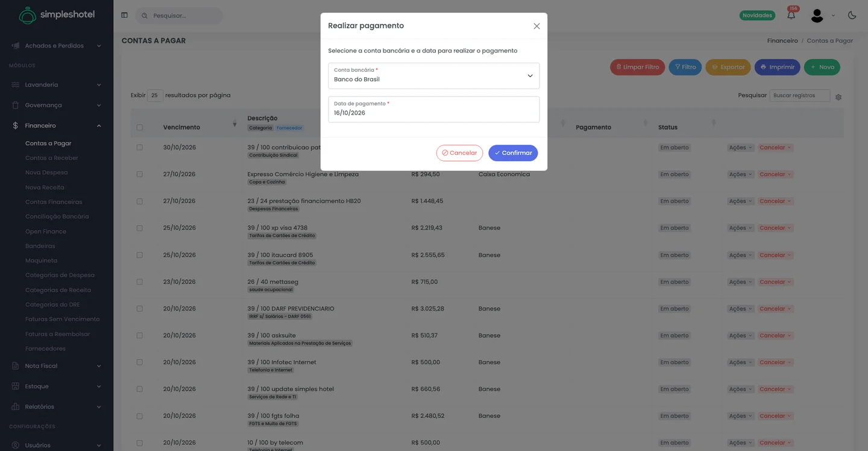
Task: Collapse the Financeiro menu chevron
Action: click(x=99, y=125)
